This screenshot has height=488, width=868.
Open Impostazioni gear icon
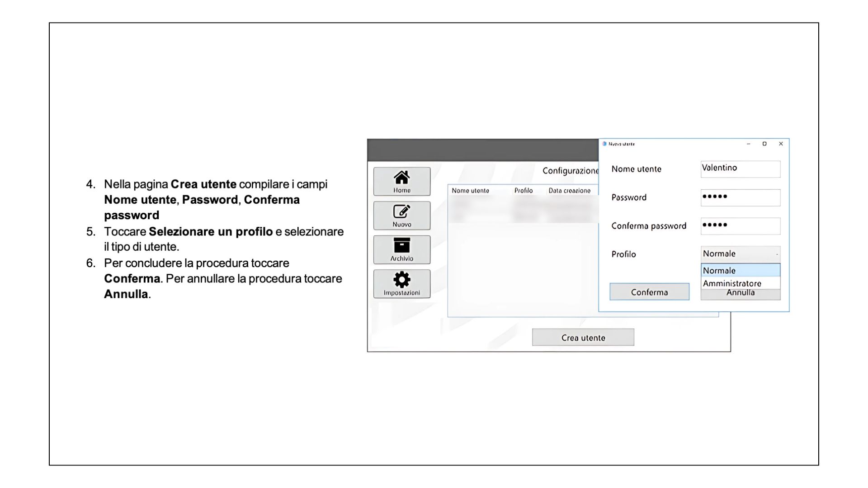point(401,280)
